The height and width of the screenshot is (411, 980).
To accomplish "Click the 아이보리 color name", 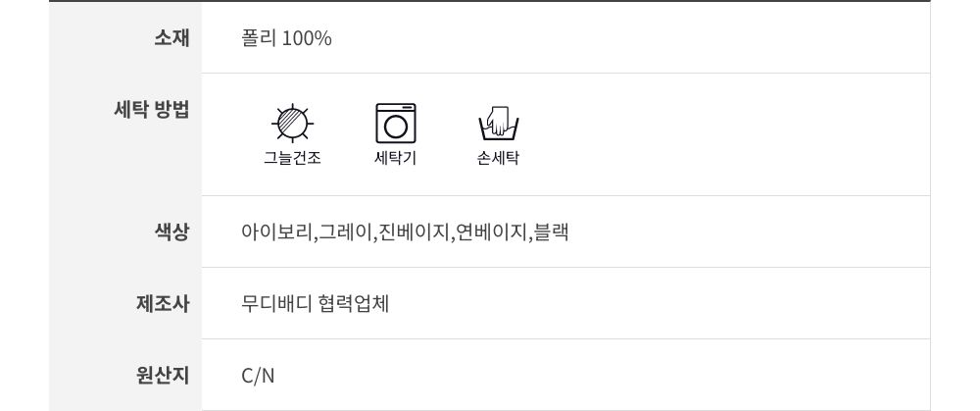I will coord(277,232).
